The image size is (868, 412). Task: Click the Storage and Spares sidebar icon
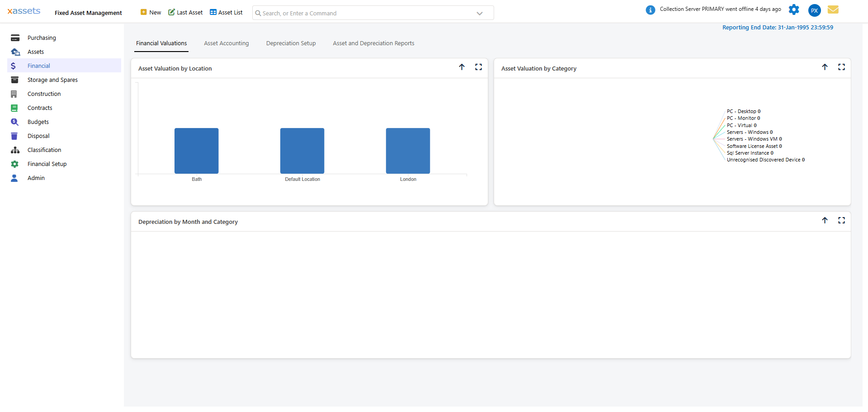click(x=15, y=80)
